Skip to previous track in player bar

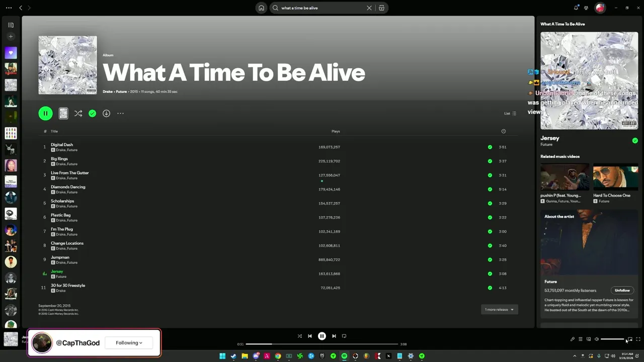coord(310,336)
